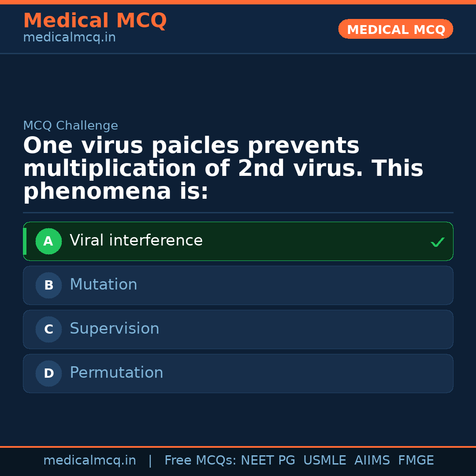The height and width of the screenshot is (476, 476).
Task: Click the green checkmark icon
Action: click(437, 242)
